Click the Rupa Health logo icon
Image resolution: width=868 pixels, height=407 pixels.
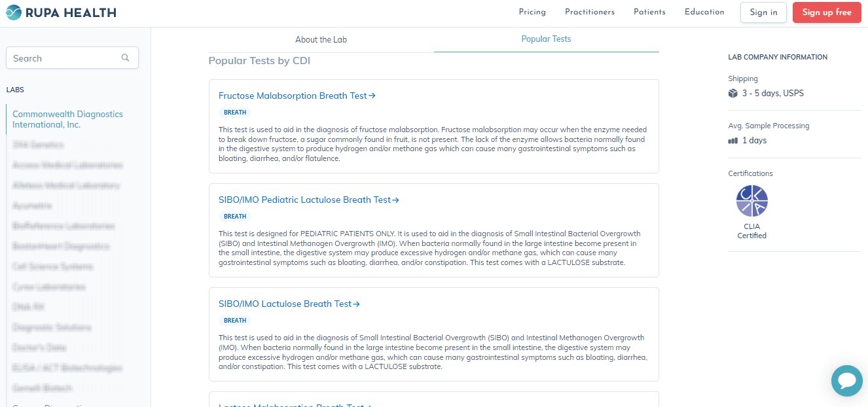[x=12, y=12]
